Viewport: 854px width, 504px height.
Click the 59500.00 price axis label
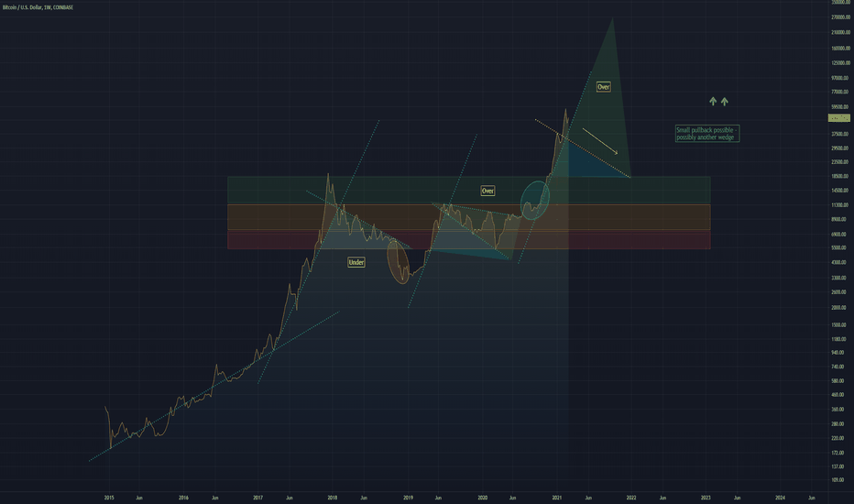840,107
